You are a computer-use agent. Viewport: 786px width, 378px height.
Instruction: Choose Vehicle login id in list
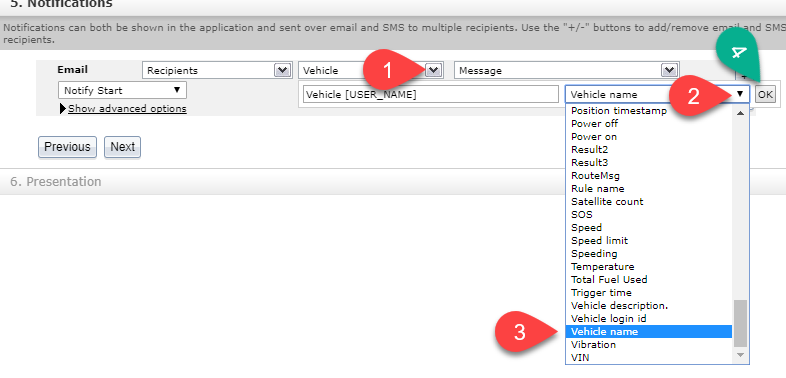[x=649, y=318]
